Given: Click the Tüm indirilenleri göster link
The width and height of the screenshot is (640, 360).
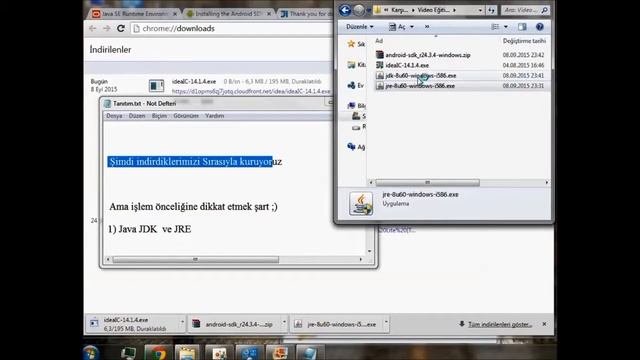Looking at the screenshot, I should (500, 324).
